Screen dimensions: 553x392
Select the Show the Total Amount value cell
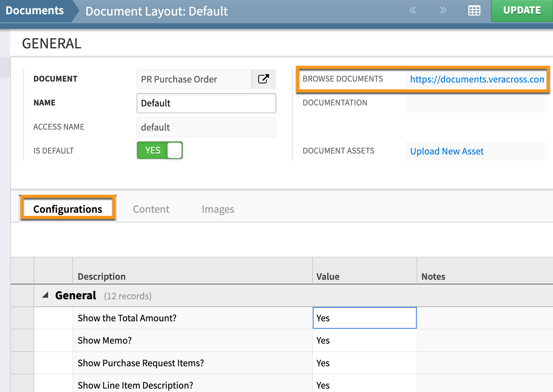tap(365, 318)
